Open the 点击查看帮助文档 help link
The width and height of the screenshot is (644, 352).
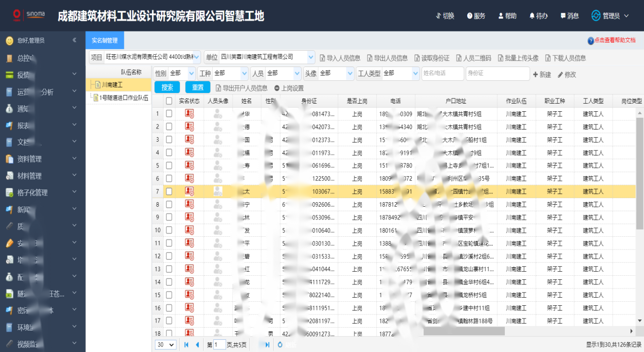[615, 40]
